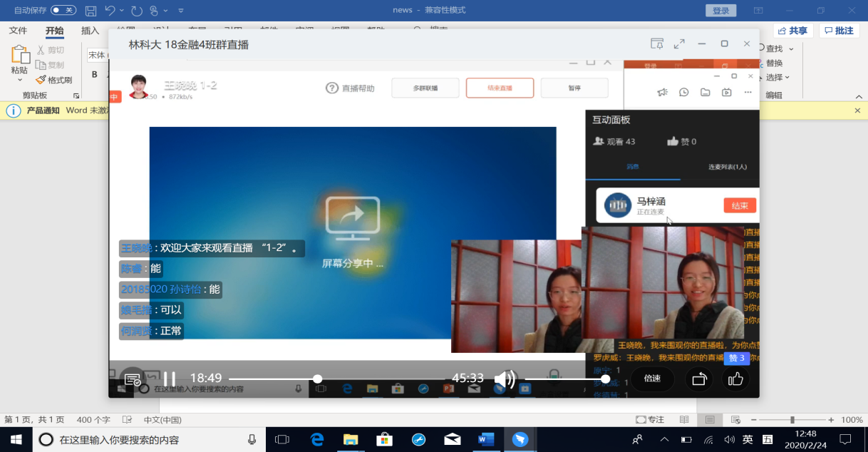Click the player volume slider handle

605,379
